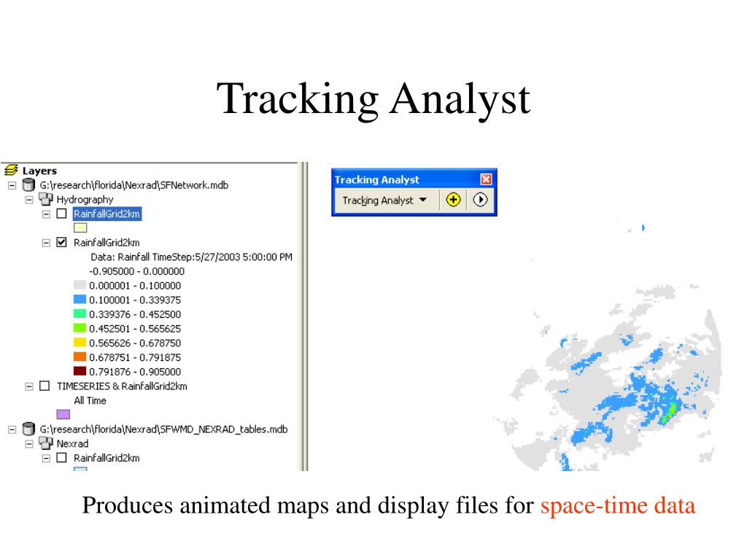This screenshot has height=560, width=747.
Task: Collapse RainfallGrid2km node under Nexrad
Action: coord(46,459)
